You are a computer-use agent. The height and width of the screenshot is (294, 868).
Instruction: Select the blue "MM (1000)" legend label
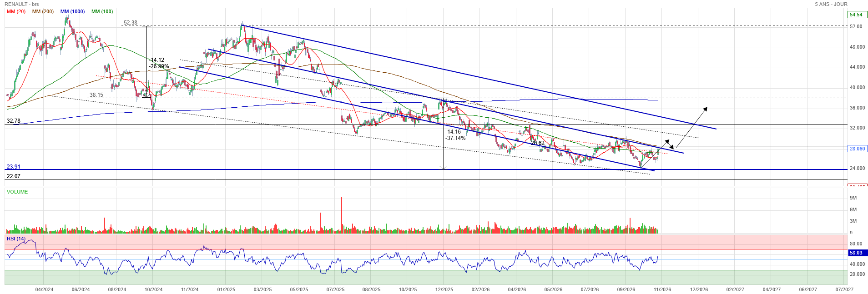click(x=72, y=11)
